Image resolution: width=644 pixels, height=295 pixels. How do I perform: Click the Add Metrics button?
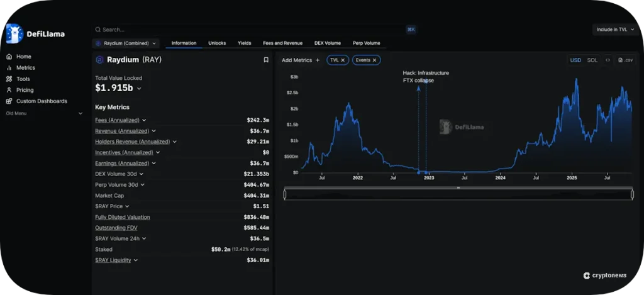pyautogui.click(x=301, y=60)
